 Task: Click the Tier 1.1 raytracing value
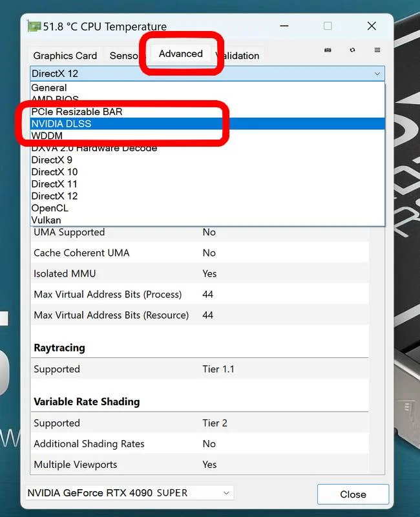[218, 369]
